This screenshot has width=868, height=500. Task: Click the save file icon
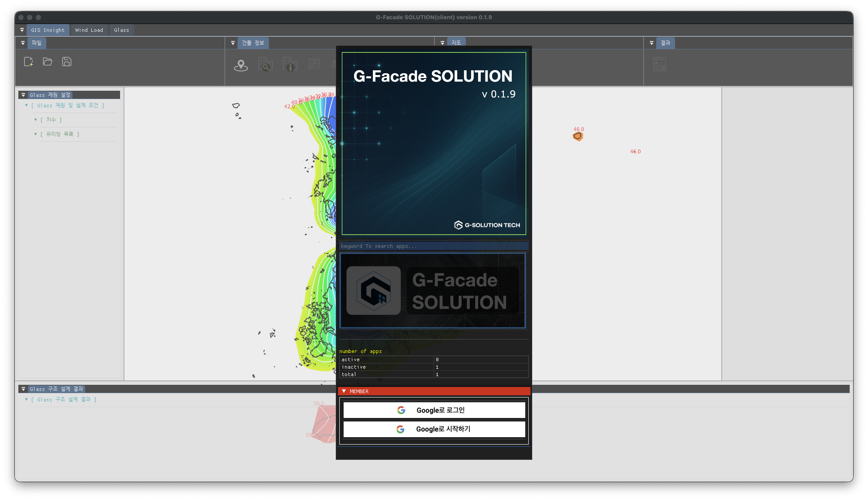click(66, 62)
